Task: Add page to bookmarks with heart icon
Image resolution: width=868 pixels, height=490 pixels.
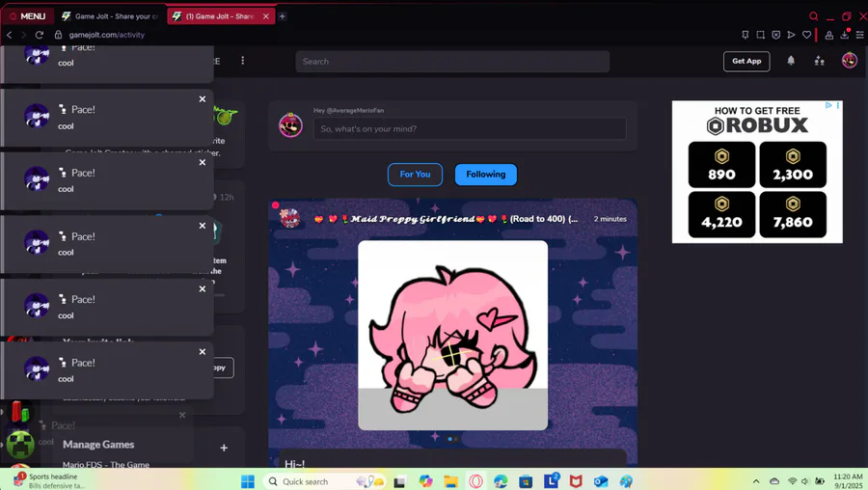Action: (806, 35)
